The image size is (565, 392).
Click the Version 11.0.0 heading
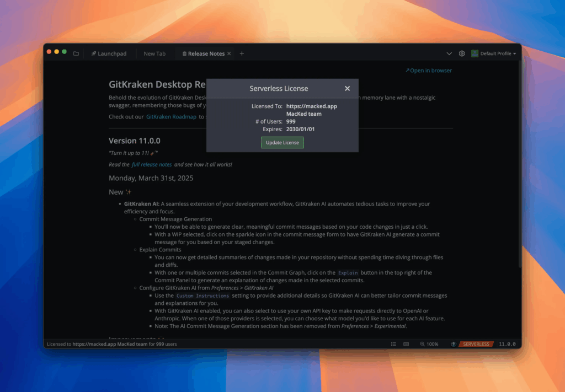[x=135, y=141]
